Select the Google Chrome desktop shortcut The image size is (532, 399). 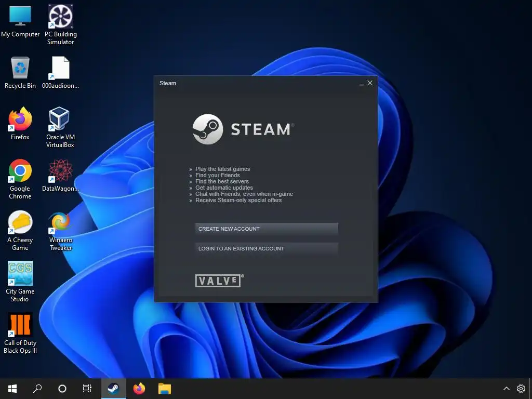pos(20,179)
